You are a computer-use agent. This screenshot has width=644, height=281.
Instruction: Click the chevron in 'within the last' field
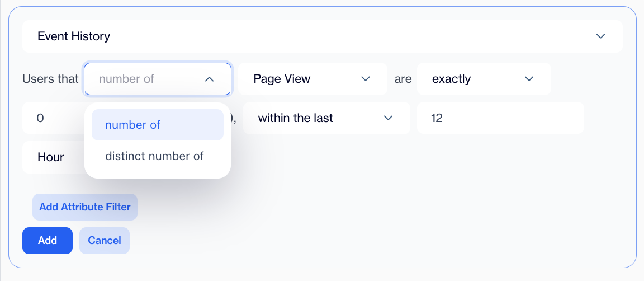388,118
